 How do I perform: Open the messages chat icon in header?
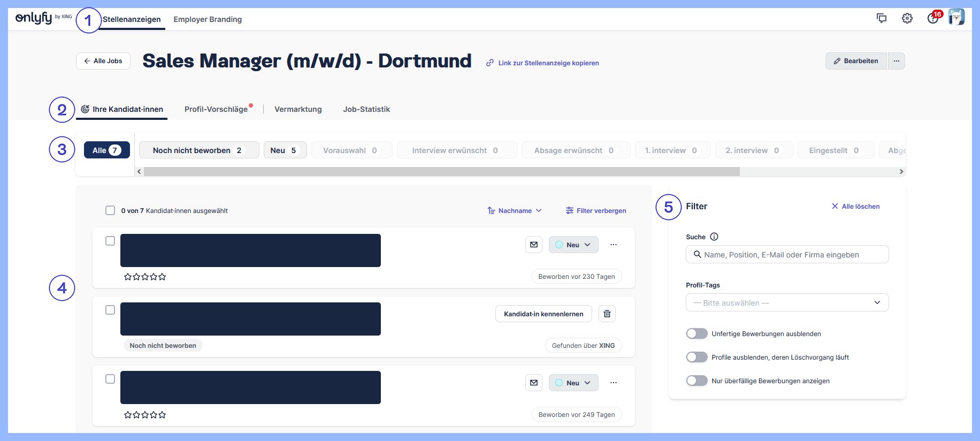(882, 18)
